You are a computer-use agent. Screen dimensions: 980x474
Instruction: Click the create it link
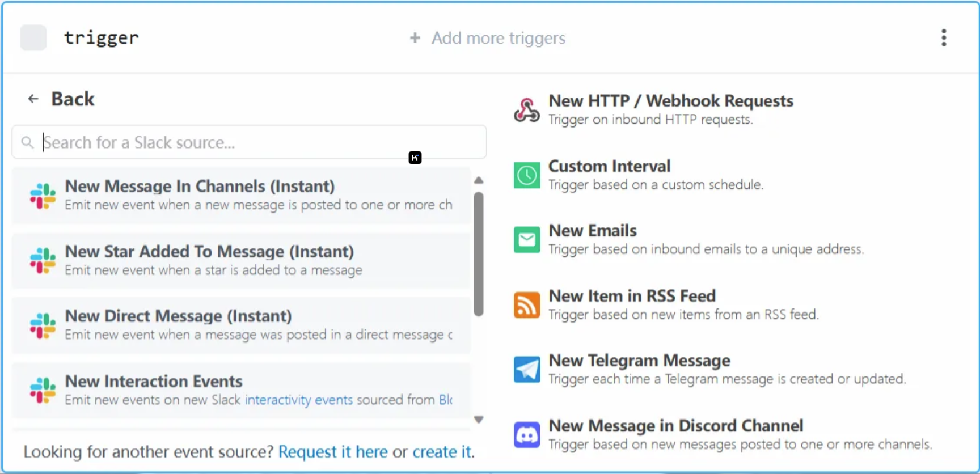tap(442, 452)
